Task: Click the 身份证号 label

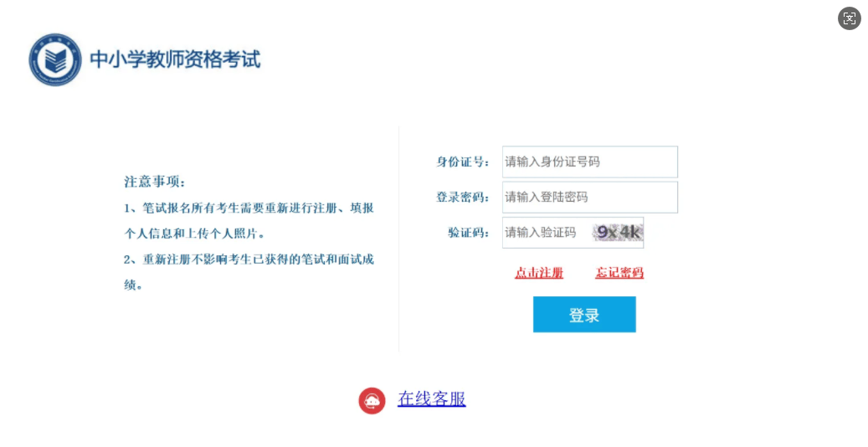Action: point(462,162)
